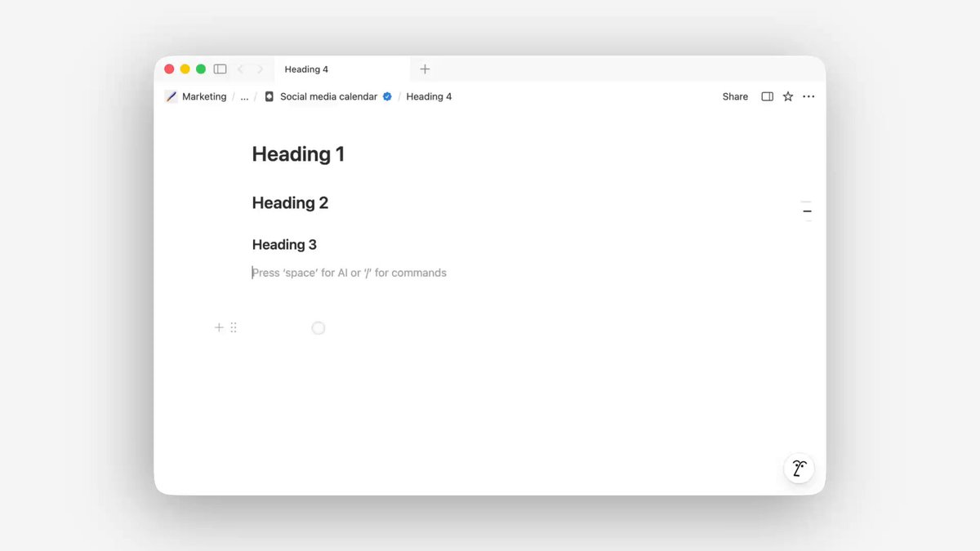Toggle the sidebar with the panel icon
Viewport: 980px width, 551px height.
pos(220,69)
